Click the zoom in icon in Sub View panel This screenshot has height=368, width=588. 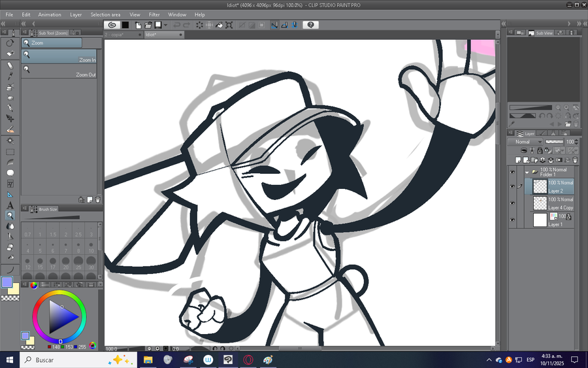point(566,107)
